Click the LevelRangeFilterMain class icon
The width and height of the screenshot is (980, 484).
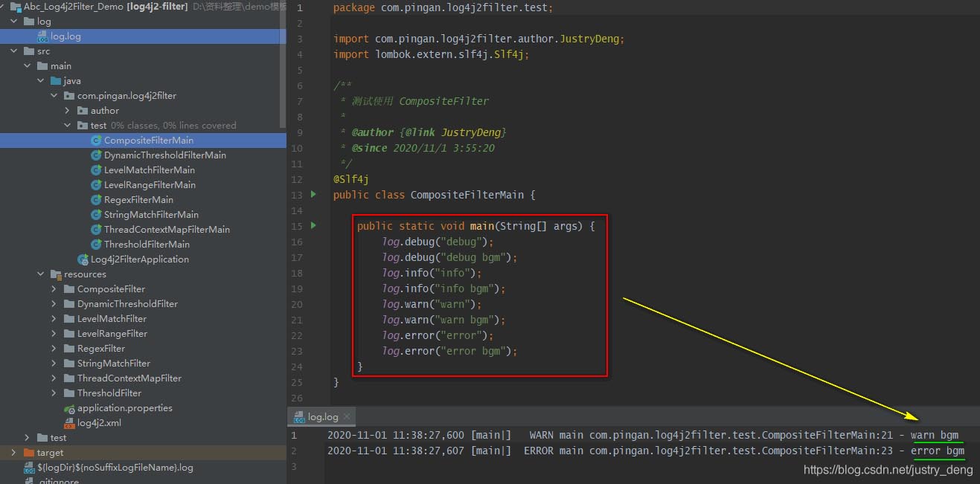pyautogui.click(x=96, y=185)
